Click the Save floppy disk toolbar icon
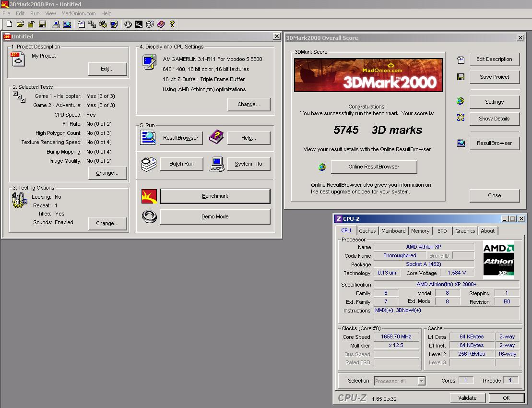Viewport: 532px width, 408px height. [42, 24]
